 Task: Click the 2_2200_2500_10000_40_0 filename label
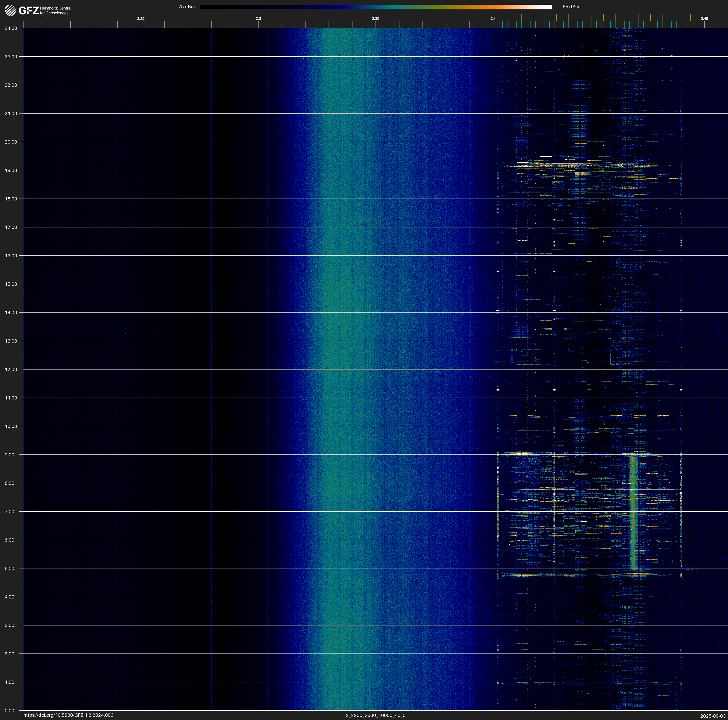375,715
